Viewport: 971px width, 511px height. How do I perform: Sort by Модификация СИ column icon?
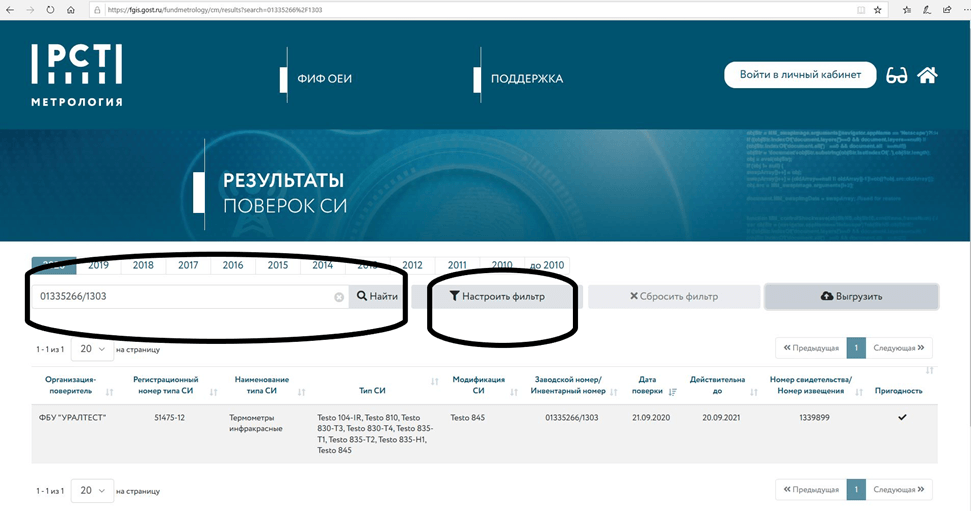514,392
